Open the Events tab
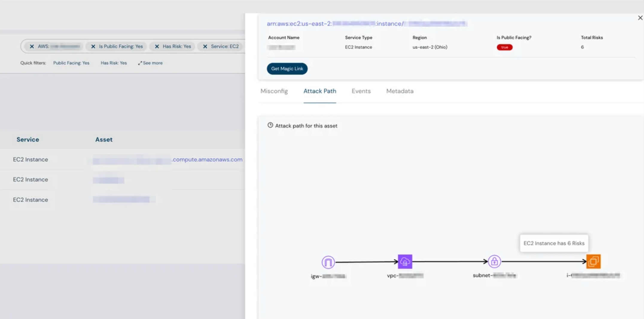Image resolution: width=644 pixels, height=319 pixels. [361, 91]
